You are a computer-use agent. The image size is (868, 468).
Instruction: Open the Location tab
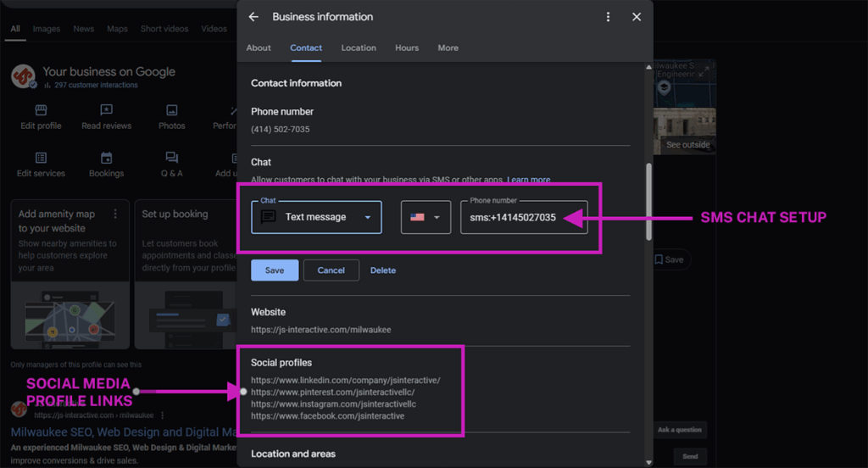(359, 48)
